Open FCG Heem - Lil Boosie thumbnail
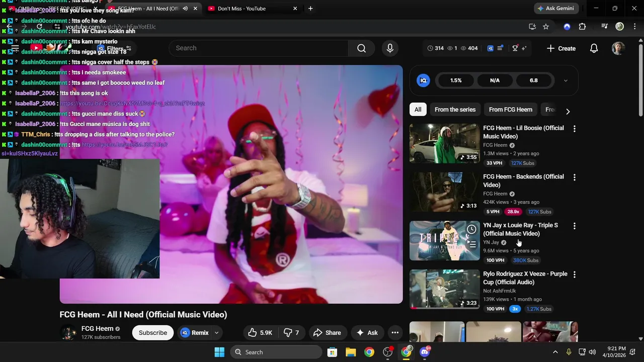Screen dimensions: 644x362 click(445, 143)
